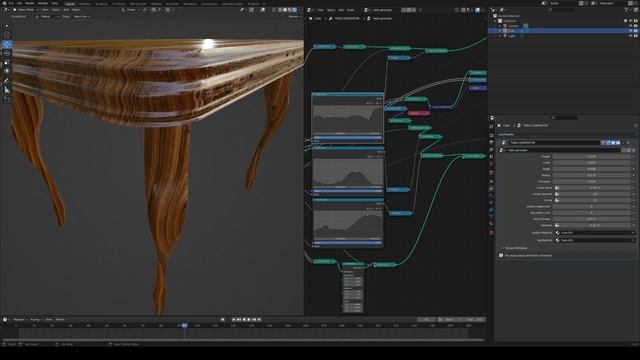Switch to the Shading workspace tab

pyautogui.click(x=156, y=4)
